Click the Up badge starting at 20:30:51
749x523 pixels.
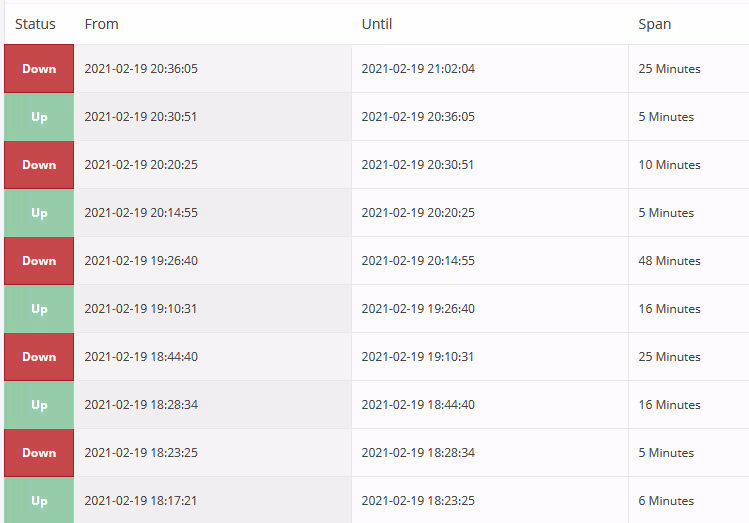click(x=39, y=117)
